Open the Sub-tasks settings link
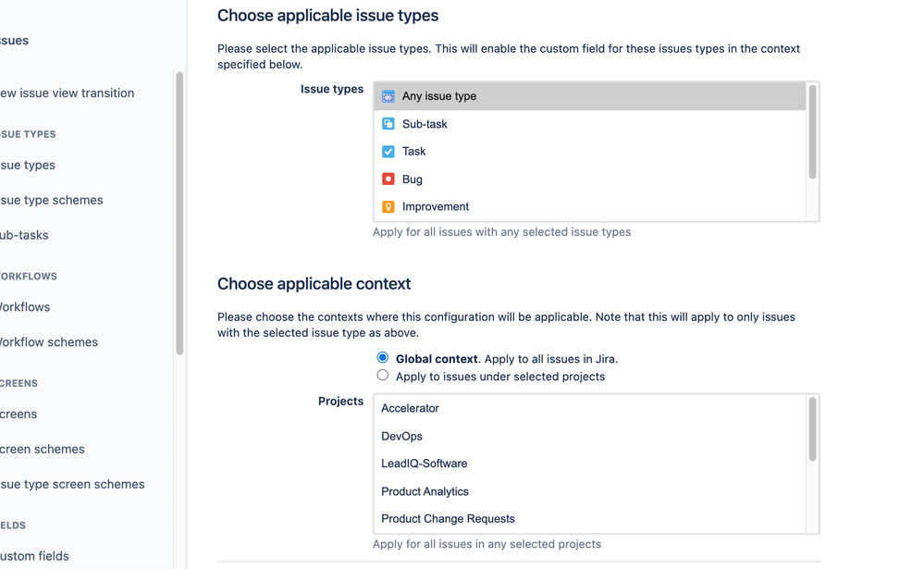The width and height of the screenshot is (924, 569). pyautogui.click(x=25, y=235)
